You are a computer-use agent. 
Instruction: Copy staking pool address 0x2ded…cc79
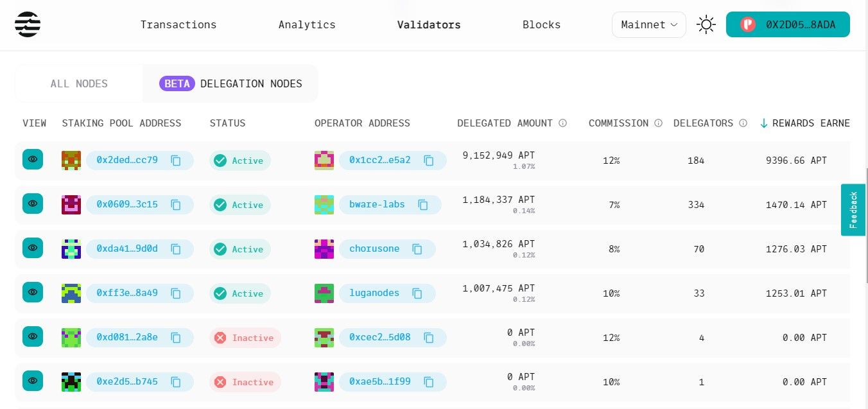point(176,161)
